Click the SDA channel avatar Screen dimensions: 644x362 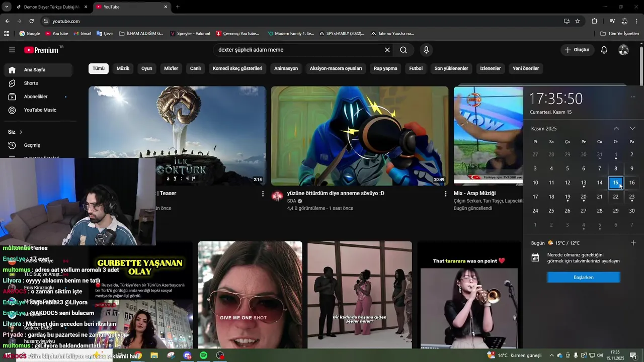point(277,196)
